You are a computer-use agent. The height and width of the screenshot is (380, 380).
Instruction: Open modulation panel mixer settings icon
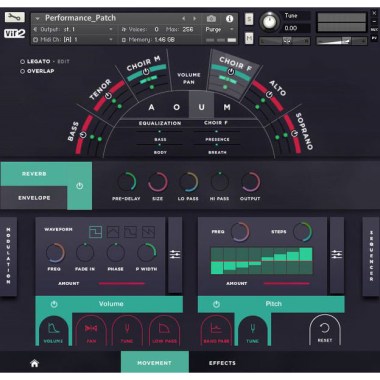175,254
